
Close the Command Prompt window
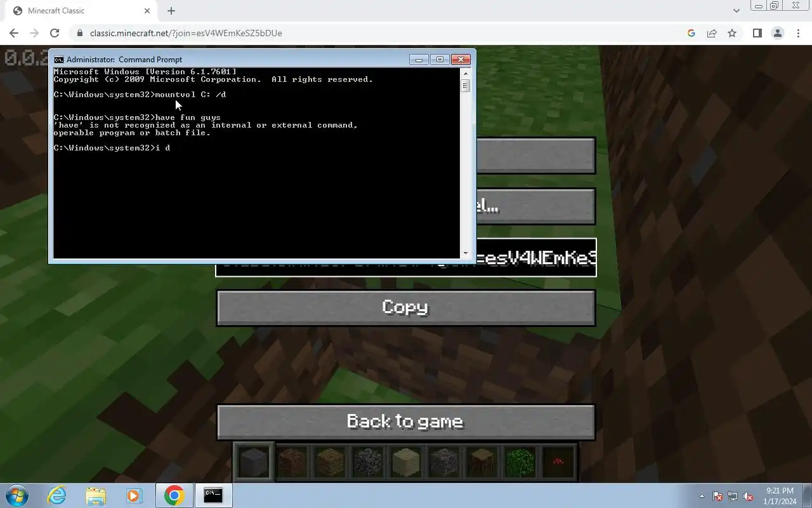click(461, 59)
